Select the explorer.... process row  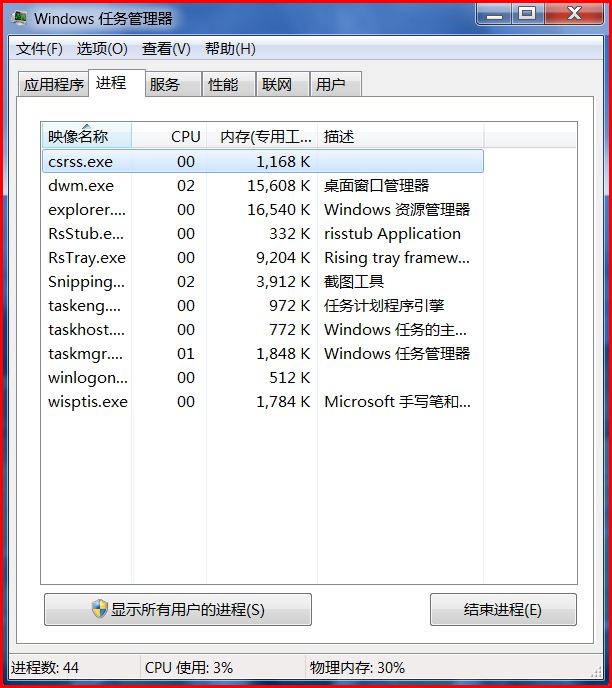coord(263,209)
